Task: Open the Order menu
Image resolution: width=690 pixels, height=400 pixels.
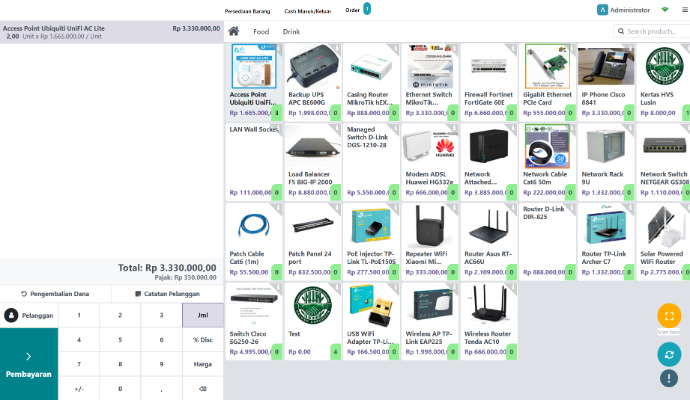Action: (352, 10)
